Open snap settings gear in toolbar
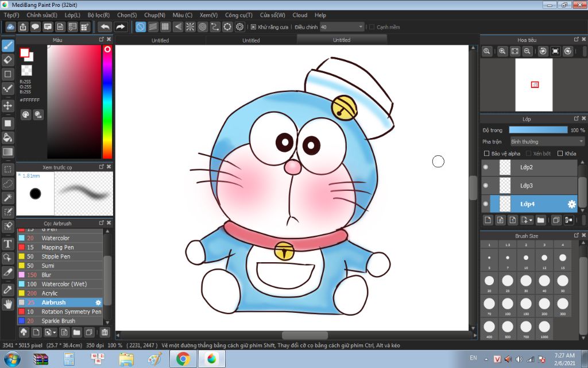 point(240,27)
